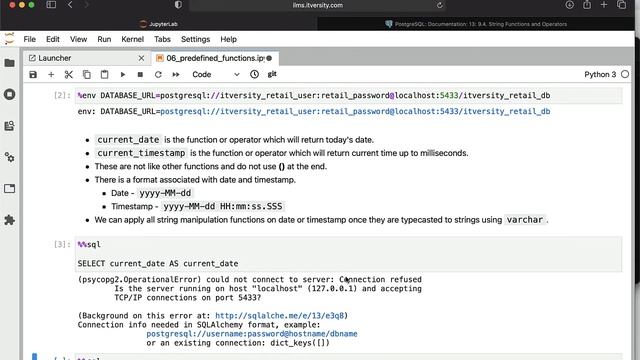The width and height of the screenshot is (640, 360).
Task: Cut selected cells with the scissors icon
Action: click(69, 74)
